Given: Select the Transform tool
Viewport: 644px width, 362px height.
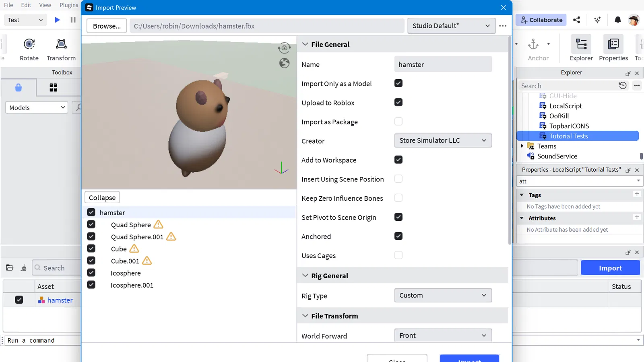Looking at the screenshot, I should pos(61,49).
